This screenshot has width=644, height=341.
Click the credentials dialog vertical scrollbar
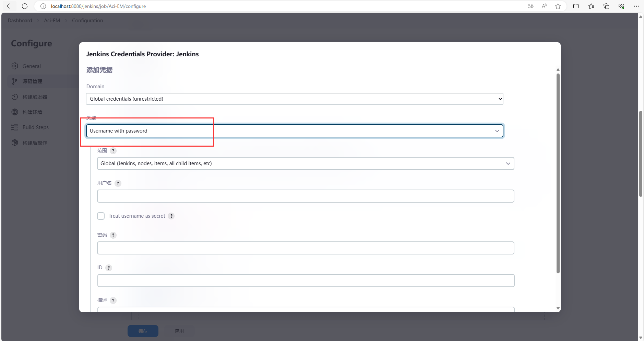tap(558, 173)
